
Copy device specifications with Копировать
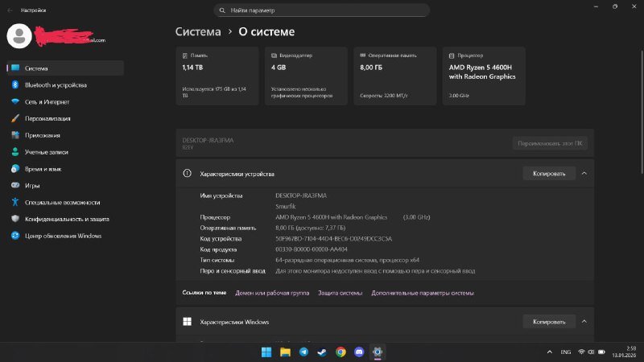[549, 174]
